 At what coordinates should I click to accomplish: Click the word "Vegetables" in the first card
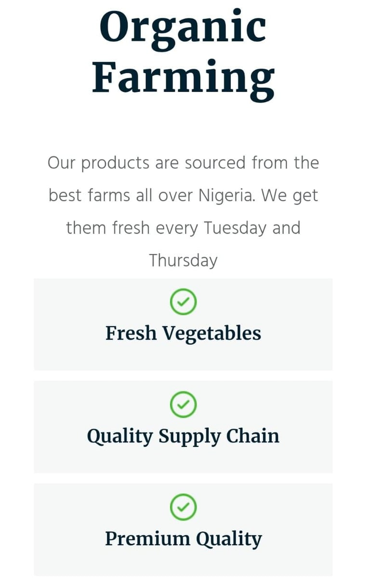click(x=211, y=333)
